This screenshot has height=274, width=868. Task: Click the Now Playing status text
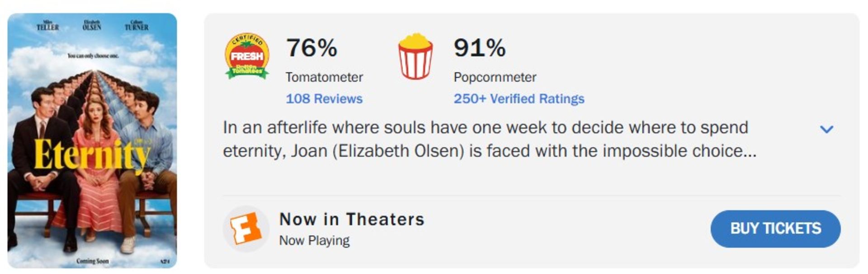point(314,240)
